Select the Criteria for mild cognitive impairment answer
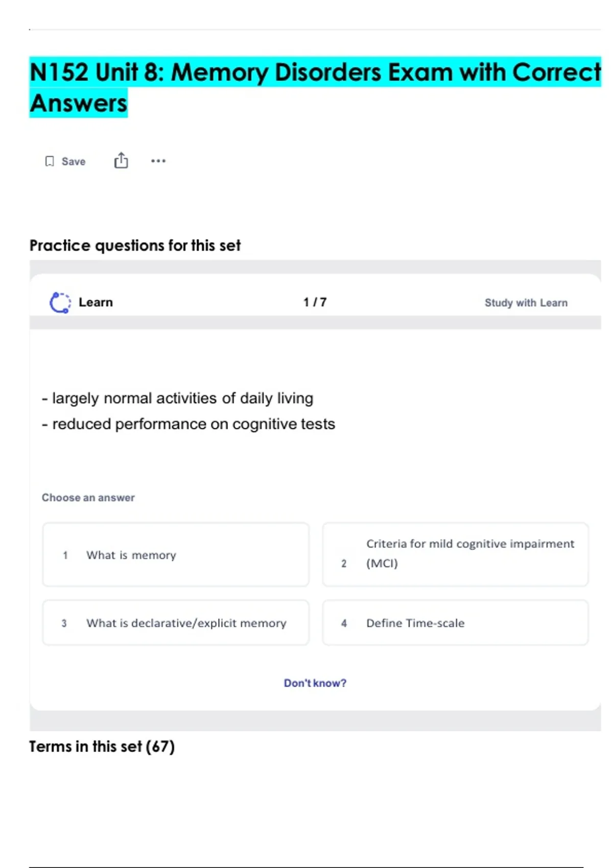Screen dimensions: 613x868 (x=455, y=554)
